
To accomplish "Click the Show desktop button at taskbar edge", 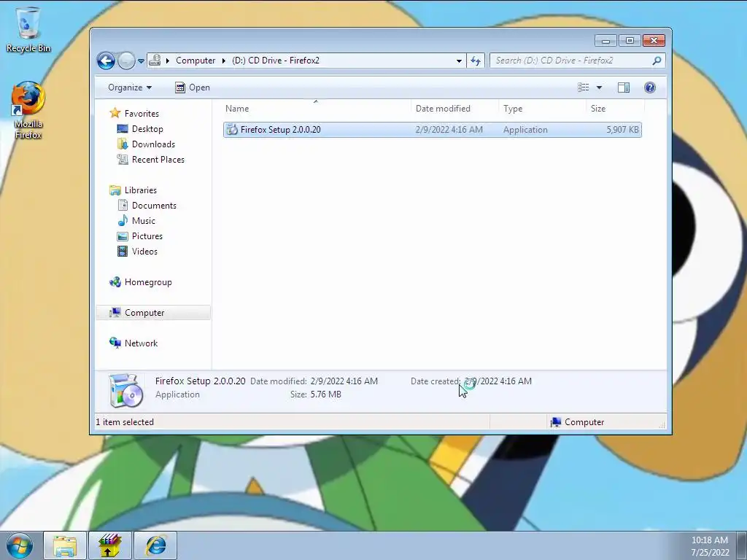I will click(x=742, y=545).
